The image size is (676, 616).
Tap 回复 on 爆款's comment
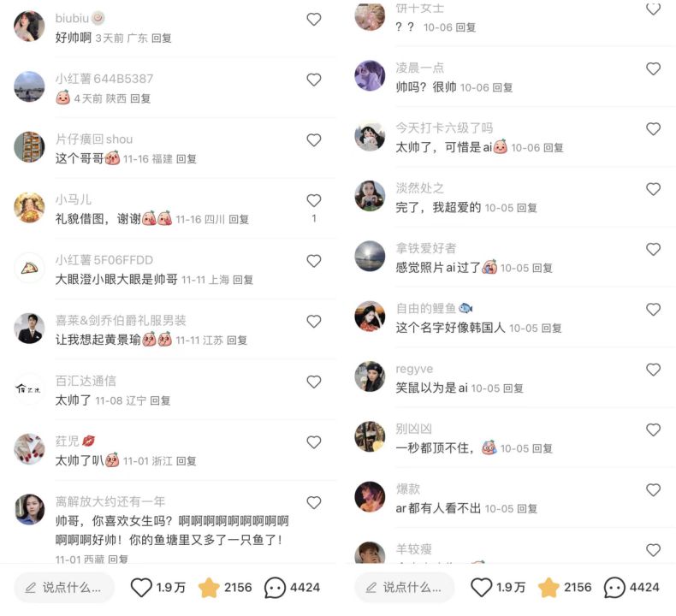tap(527, 509)
